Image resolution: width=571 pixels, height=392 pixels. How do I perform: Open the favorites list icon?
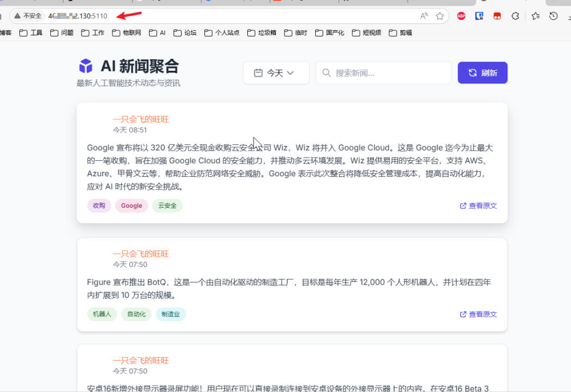[536, 16]
